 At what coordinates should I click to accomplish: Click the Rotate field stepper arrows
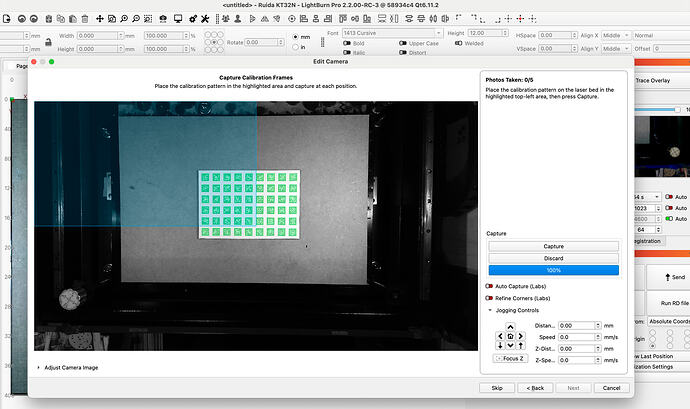280,42
